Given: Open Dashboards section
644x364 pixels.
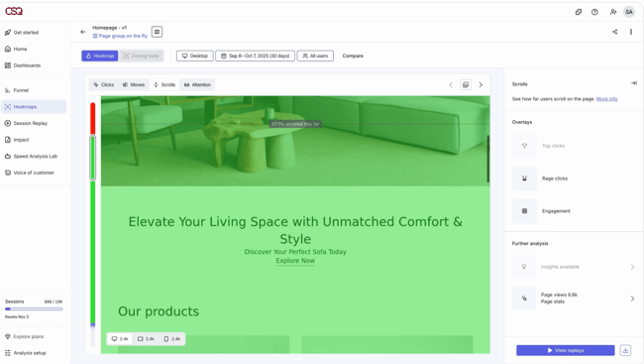Looking at the screenshot, I should (27, 65).
